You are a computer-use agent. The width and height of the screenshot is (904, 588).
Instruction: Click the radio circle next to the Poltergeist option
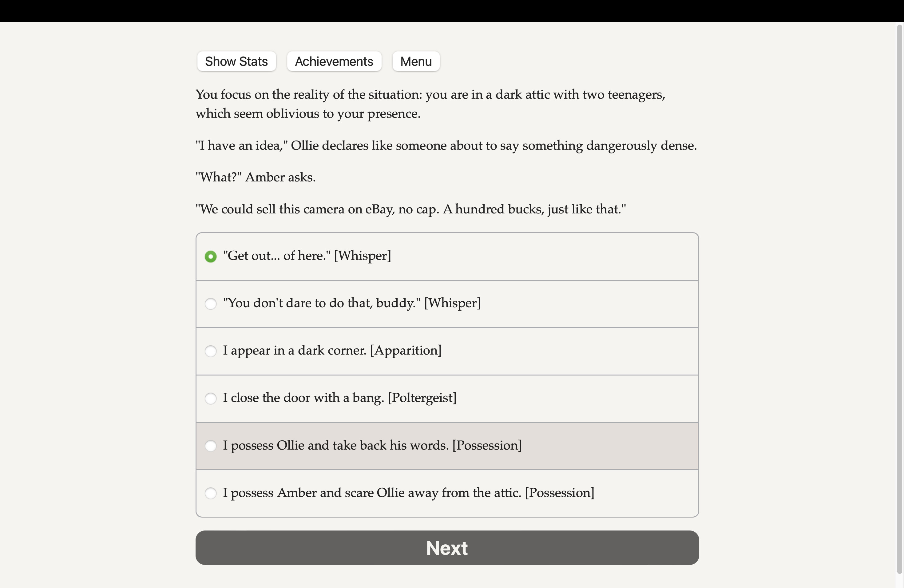[211, 399]
